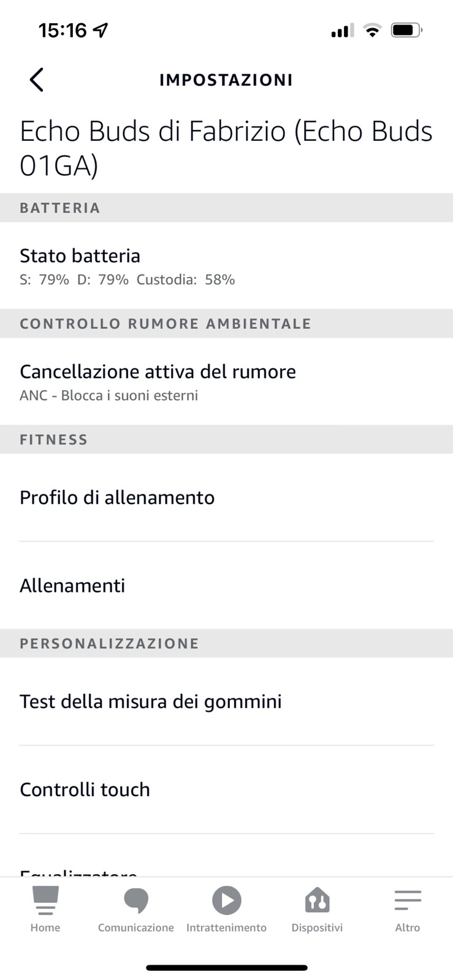Tap the cellular signal icon
Image resolution: width=453 pixels, height=980 pixels.
[342, 31]
